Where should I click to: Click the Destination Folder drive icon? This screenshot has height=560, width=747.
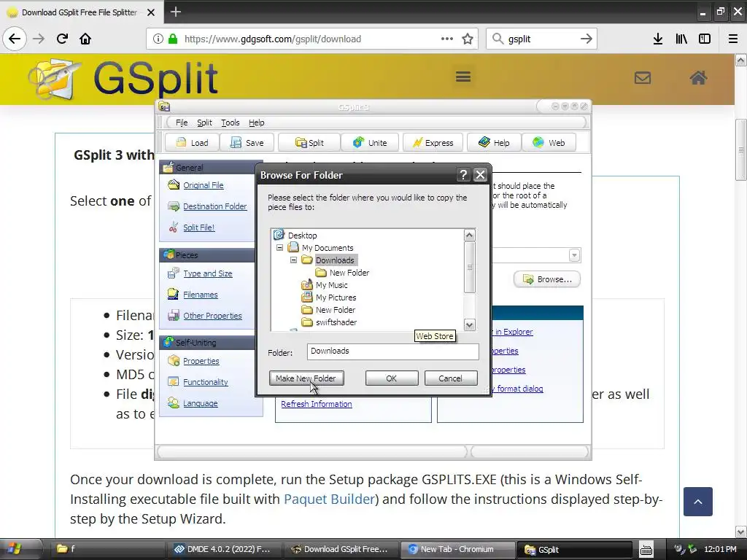(x=174, y=206)
